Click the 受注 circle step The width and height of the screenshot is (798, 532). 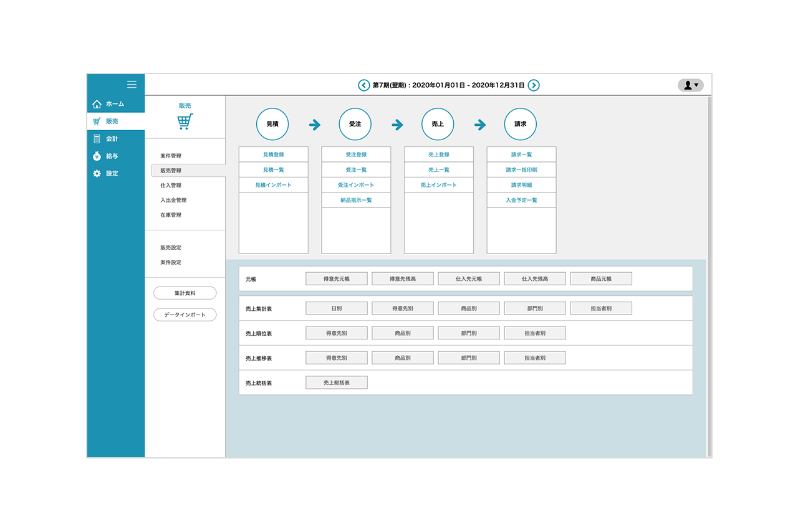click(x=355, y=125)
